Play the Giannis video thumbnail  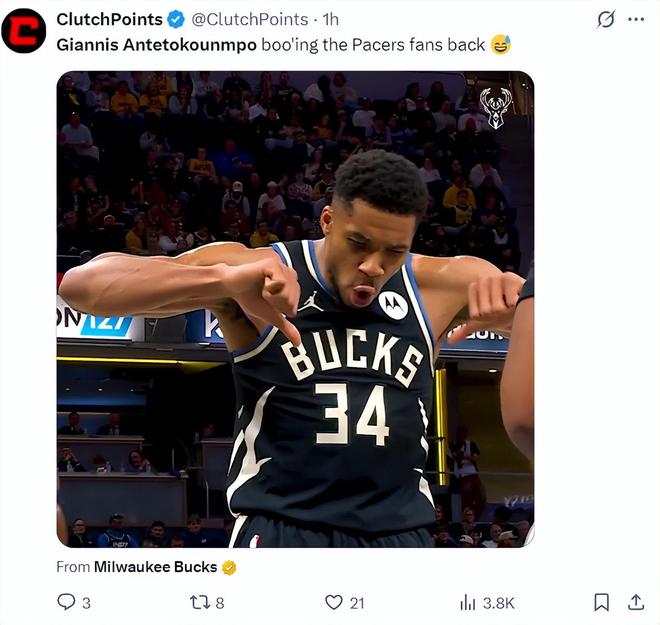295,309
